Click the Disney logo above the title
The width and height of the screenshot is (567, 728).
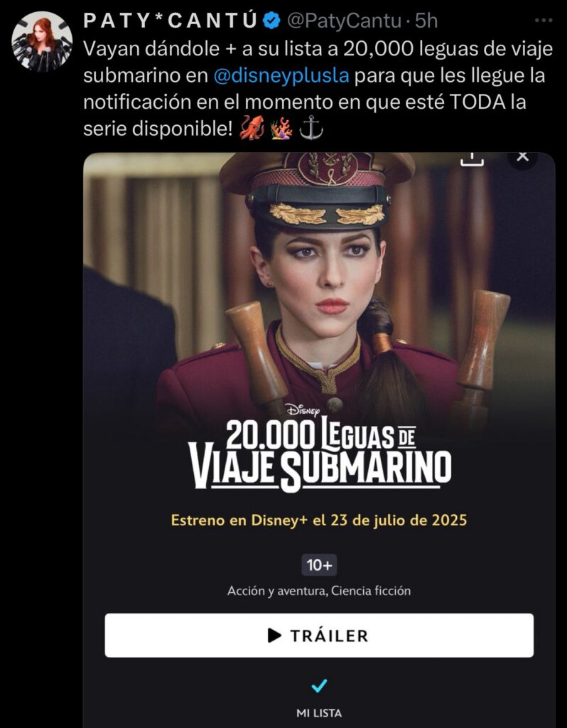(x=303, y=409)
